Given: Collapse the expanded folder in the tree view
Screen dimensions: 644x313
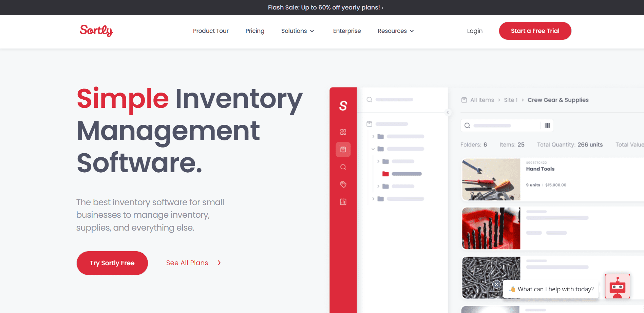Looking at the screenshot, I should tap(373, 149).
